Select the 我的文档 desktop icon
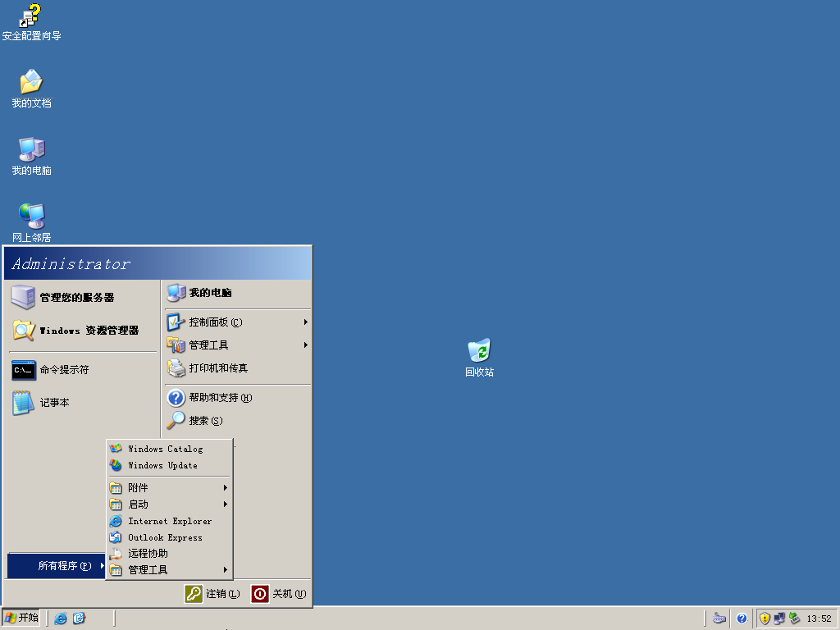The image size is (840, 630). pos(31,89)
